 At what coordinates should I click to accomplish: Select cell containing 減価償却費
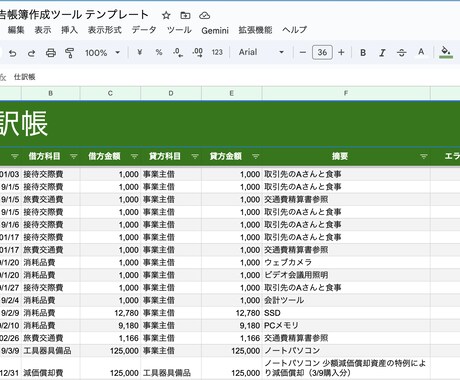click(x=51, y=367)
